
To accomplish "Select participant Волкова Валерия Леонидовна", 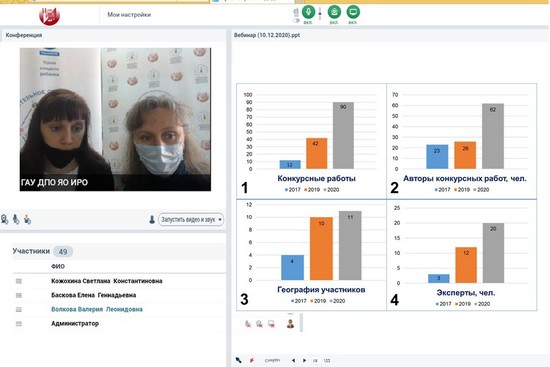I will pyautogui.click(x=97, y=309).
